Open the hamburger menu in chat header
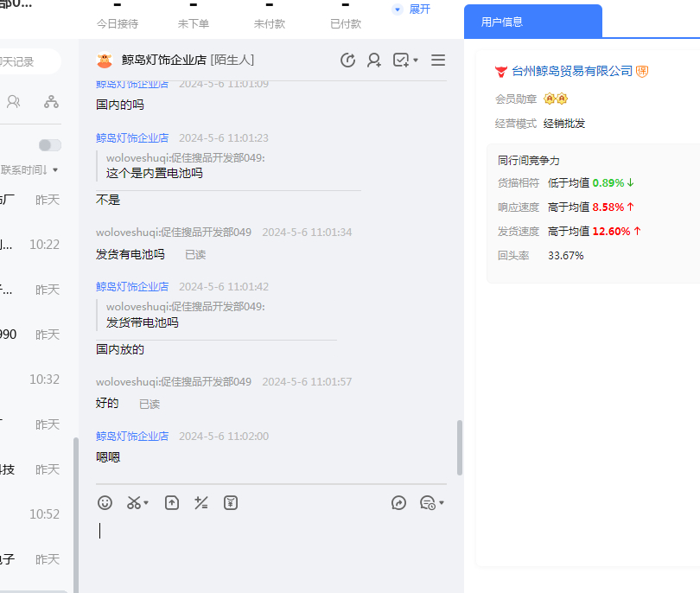Screen dimensions: 700x593 coord(438,60)
